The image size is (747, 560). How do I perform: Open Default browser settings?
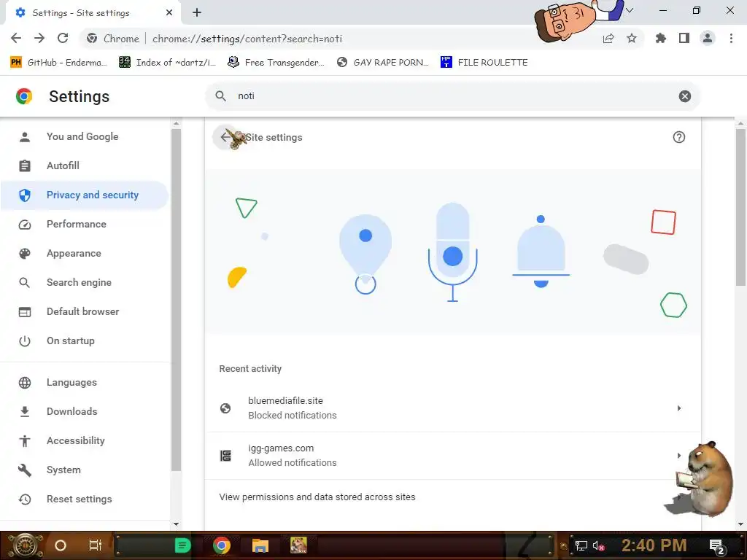coord(85,311)
